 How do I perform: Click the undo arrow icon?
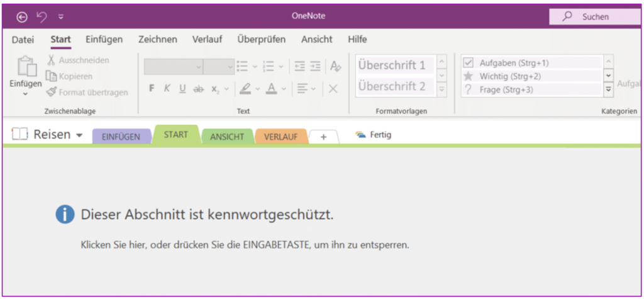point(42,16)
